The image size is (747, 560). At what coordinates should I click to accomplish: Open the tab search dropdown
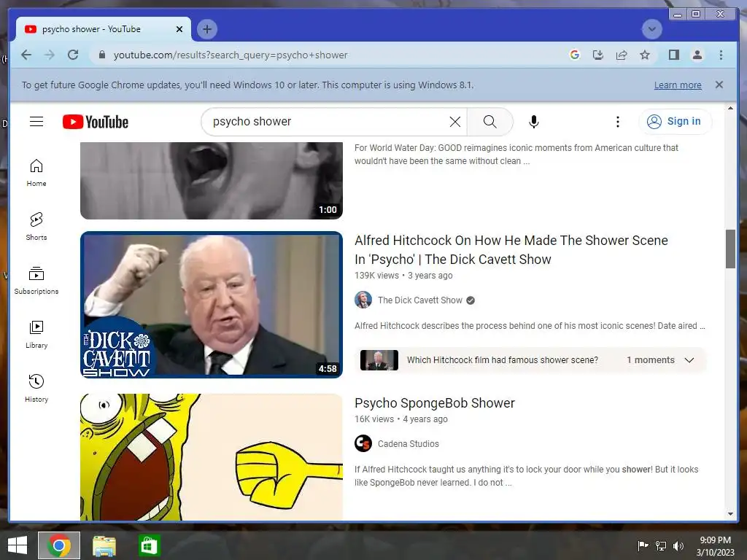[651, 29]
